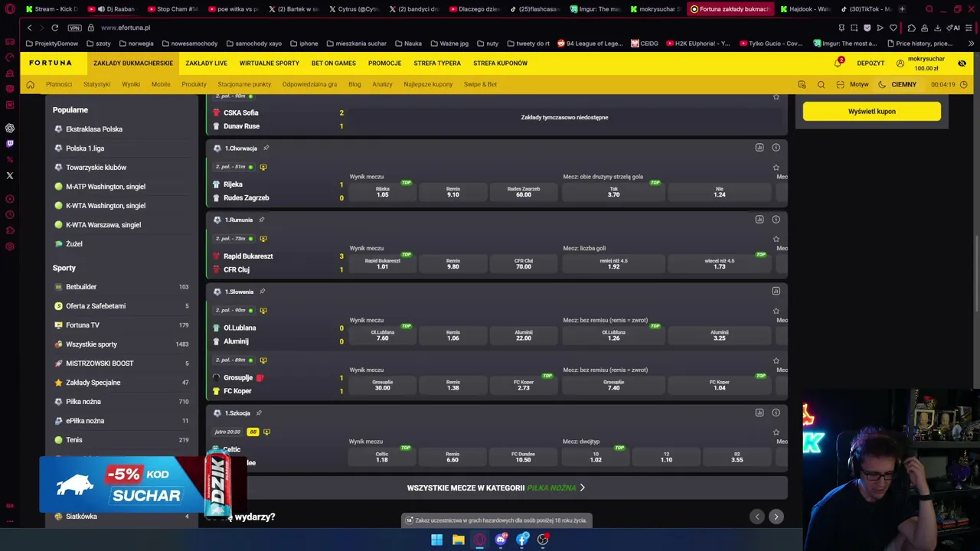Open the info icon for 1.Chorwacja

tap(776, 148)
